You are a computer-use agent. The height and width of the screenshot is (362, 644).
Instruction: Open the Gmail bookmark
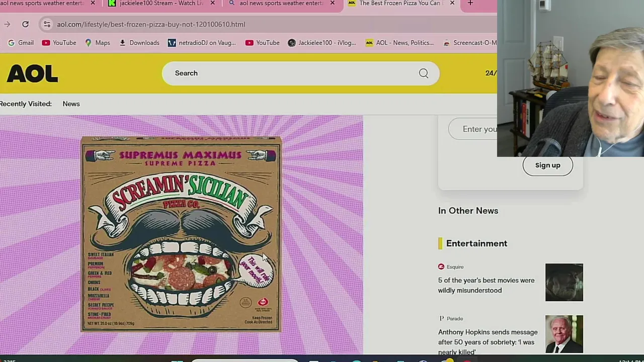(21, 43)
